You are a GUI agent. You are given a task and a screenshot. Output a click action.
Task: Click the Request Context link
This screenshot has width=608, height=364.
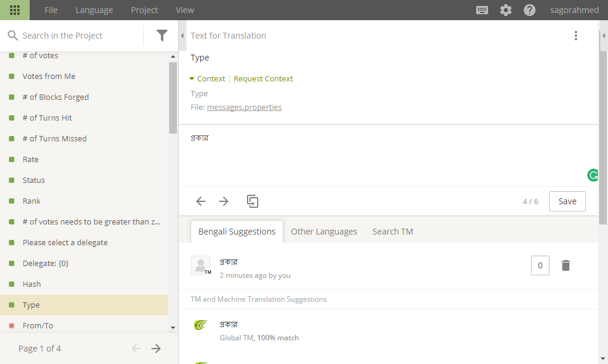(x=263, y=79)
